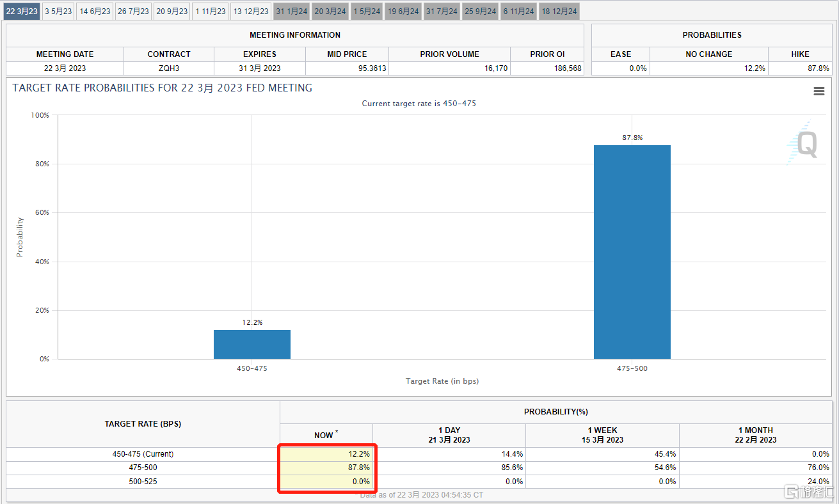Viewport: 839px width, 504px height.
Task: Click the 'Data as of 22 3月 2023' footnote
Action: click(x=419, y=495)
